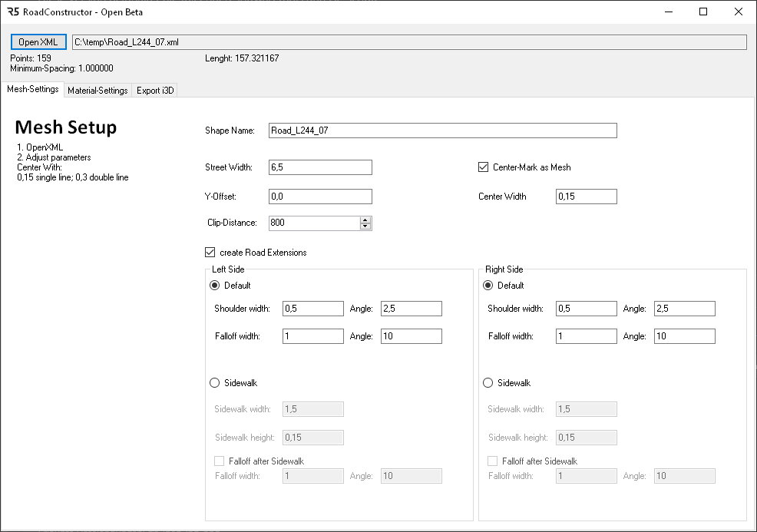Decrease Clip-Distance with the down arrow
757x532 pixels.
click(365, 226)
